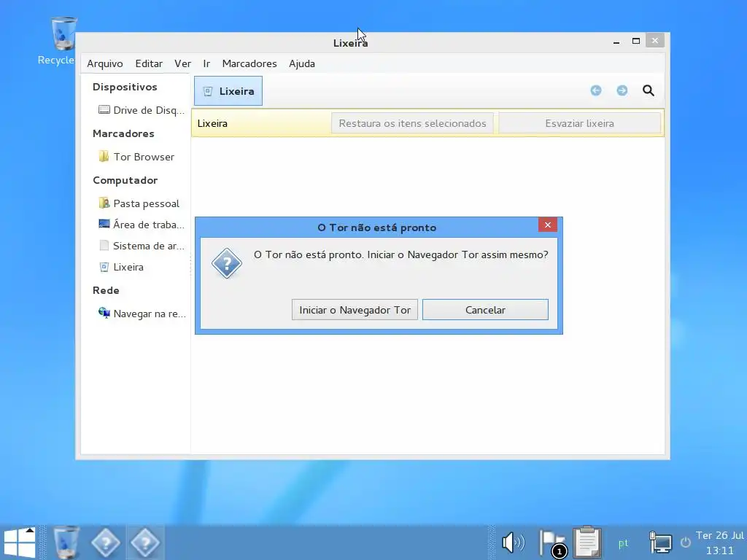Image resolution: width=747 pixels, height=560 pixels.
Task: Click the Computador sidebar heading
Action: (125, 180)
